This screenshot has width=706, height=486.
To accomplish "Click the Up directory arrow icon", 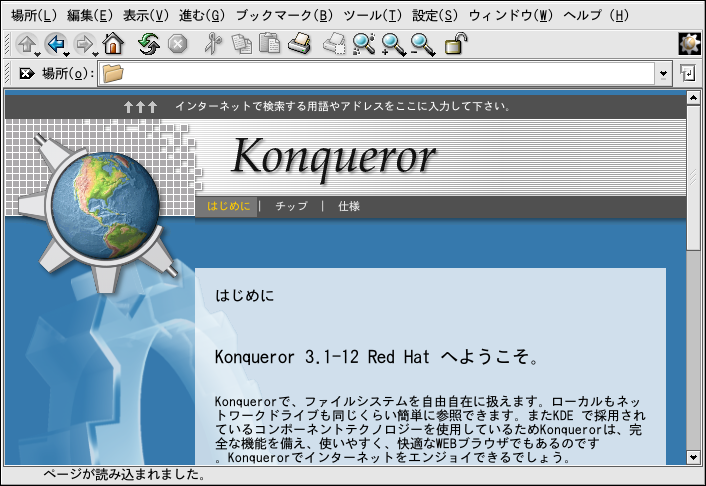I will point(25,43).
